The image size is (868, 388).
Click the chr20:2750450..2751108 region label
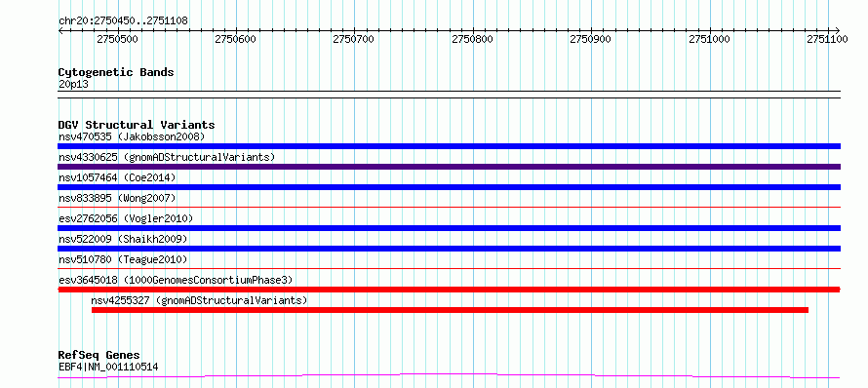123,20
